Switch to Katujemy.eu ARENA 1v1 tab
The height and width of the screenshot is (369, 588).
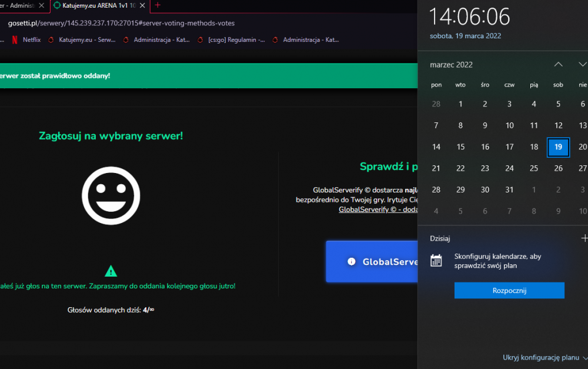point(100,6)
